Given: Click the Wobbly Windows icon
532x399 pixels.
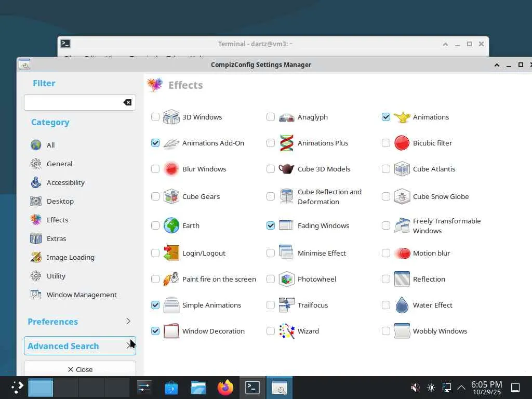Looking at the screenshot, I should [x=402, y=331].
